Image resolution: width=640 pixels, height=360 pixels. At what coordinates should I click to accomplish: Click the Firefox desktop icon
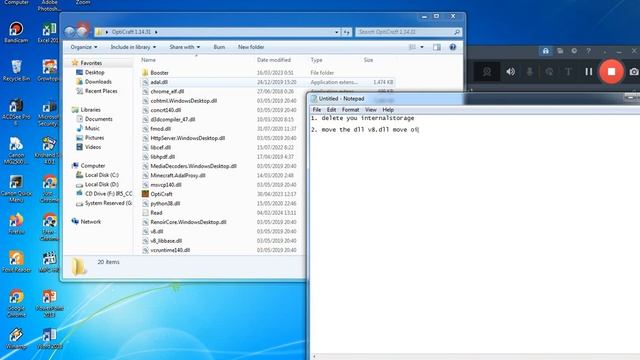16,224
